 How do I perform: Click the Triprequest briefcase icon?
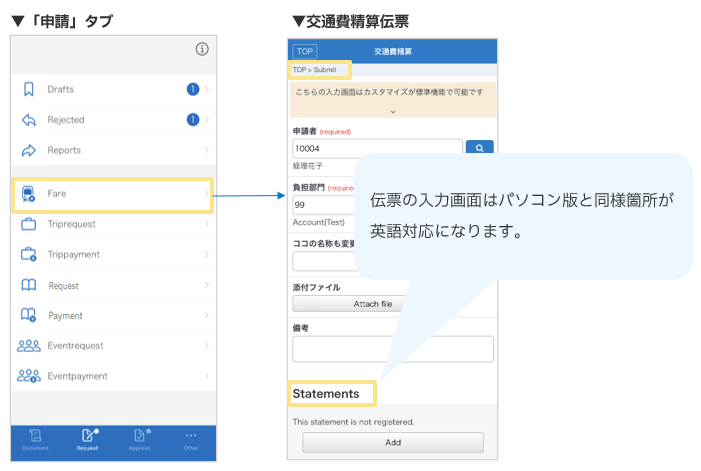[x=29, y=224]
